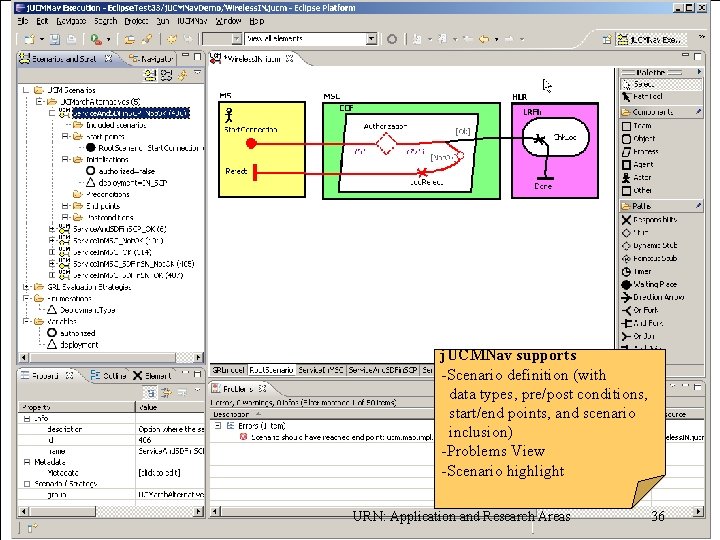Select the Other component tool

pyautogui.click(x=637, y=190)
